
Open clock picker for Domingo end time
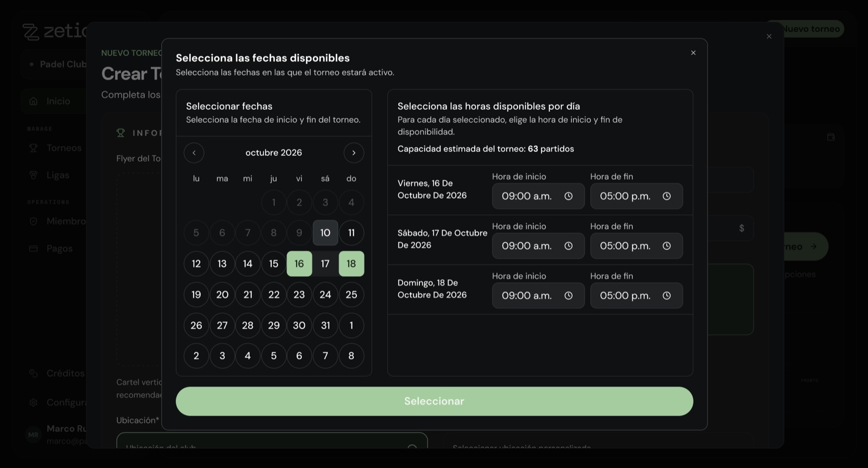point(667,295)
